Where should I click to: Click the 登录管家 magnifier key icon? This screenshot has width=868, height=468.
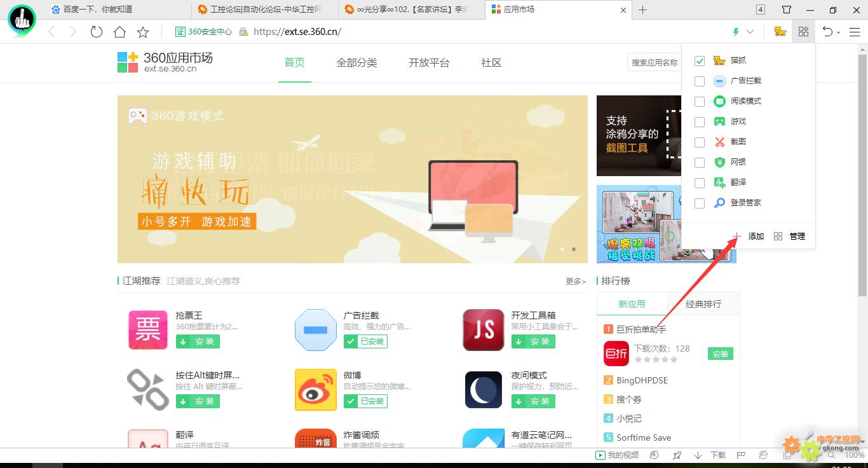coord(719,203)
